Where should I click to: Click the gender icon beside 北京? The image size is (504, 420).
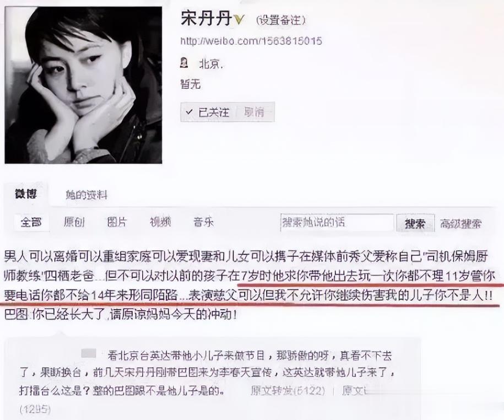point(184,63)
